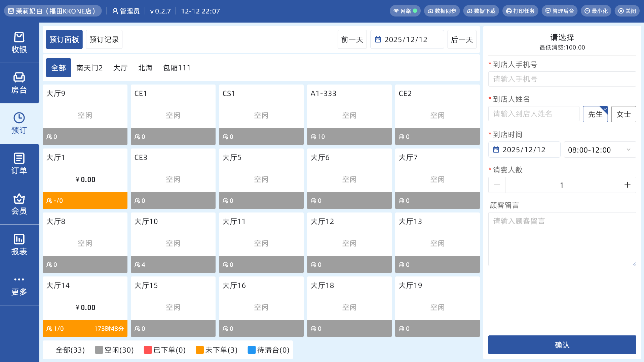Increase guest count with plus button
Screen dimensions: 644x362
tap(627, 185)
